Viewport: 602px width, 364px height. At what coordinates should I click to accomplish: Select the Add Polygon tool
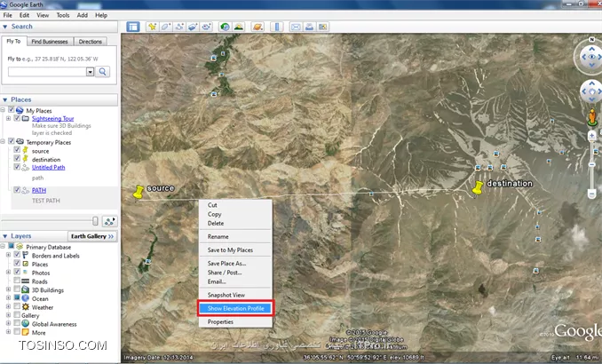tap(165, 27)
